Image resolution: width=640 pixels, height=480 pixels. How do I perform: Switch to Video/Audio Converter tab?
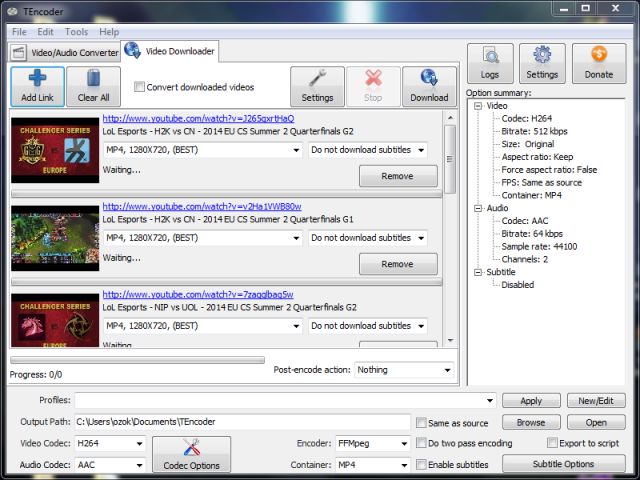click(64, 52)
